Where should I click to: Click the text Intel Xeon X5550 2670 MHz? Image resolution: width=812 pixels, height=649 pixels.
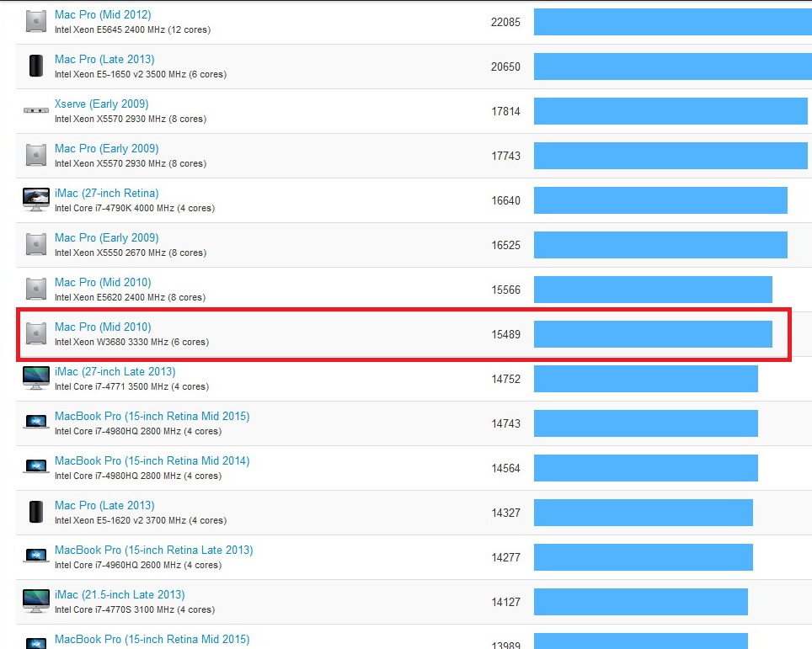(110, 253)
